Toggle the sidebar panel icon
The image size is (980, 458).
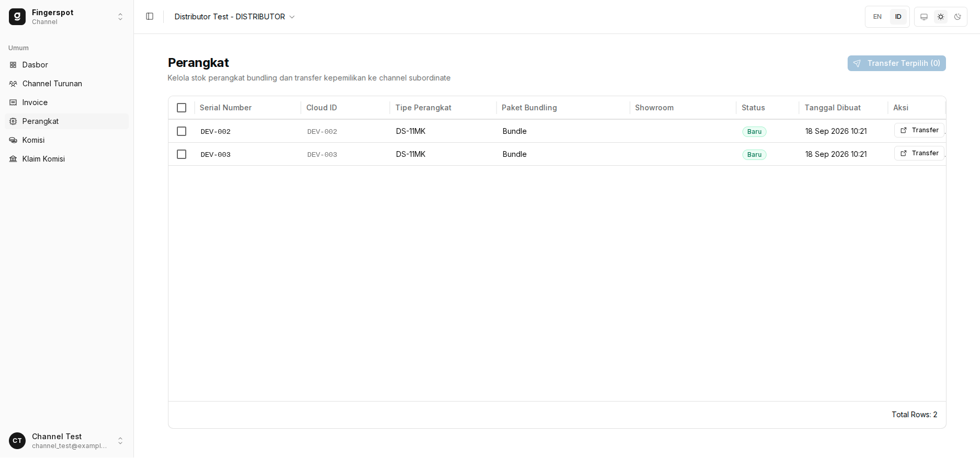click(150, 17)
